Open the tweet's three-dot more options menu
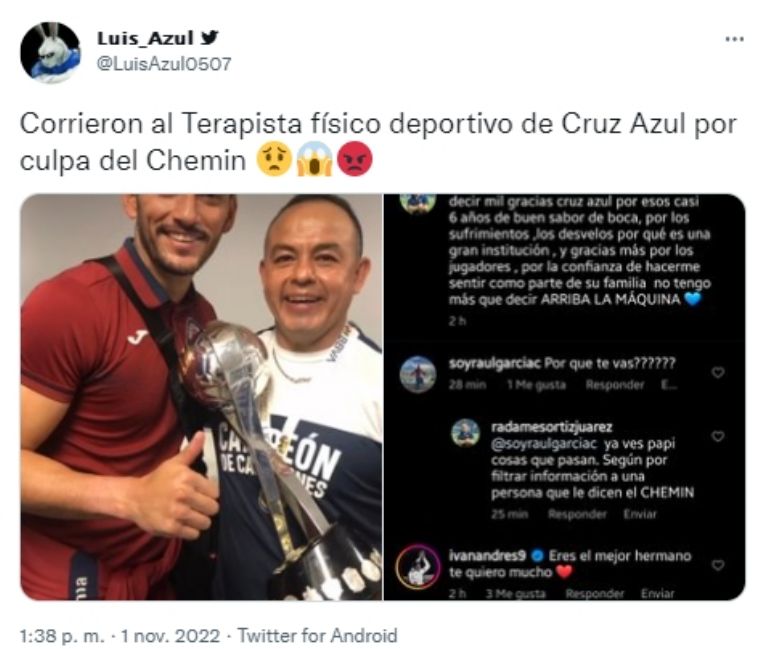Image resolution: width=768 pixels, height=649 pixels. (734, 39)
